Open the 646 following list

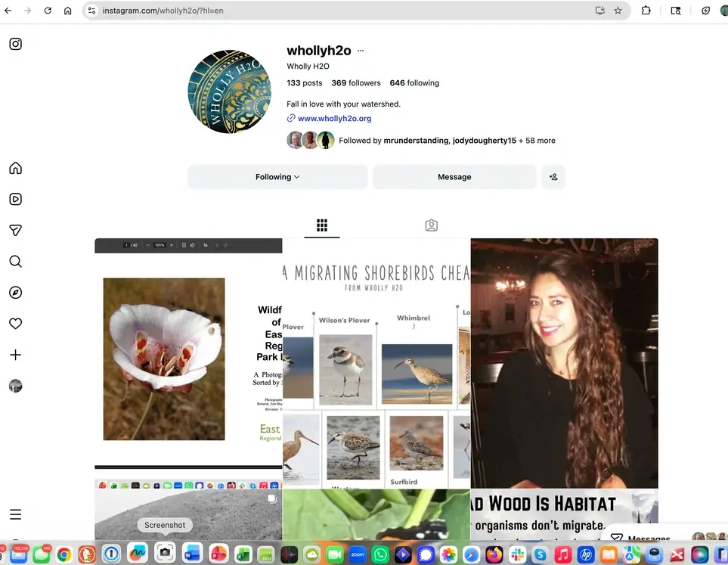click(414, 83)
